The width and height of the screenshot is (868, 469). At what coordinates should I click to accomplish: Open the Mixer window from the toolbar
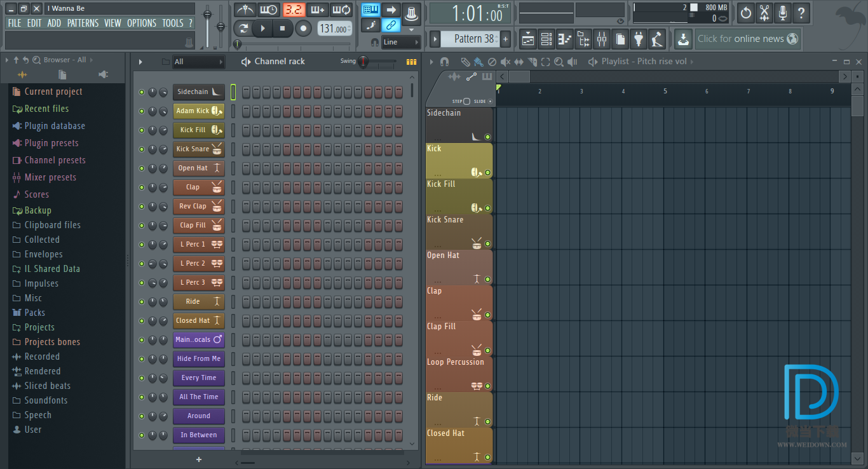tap(601, 39)
